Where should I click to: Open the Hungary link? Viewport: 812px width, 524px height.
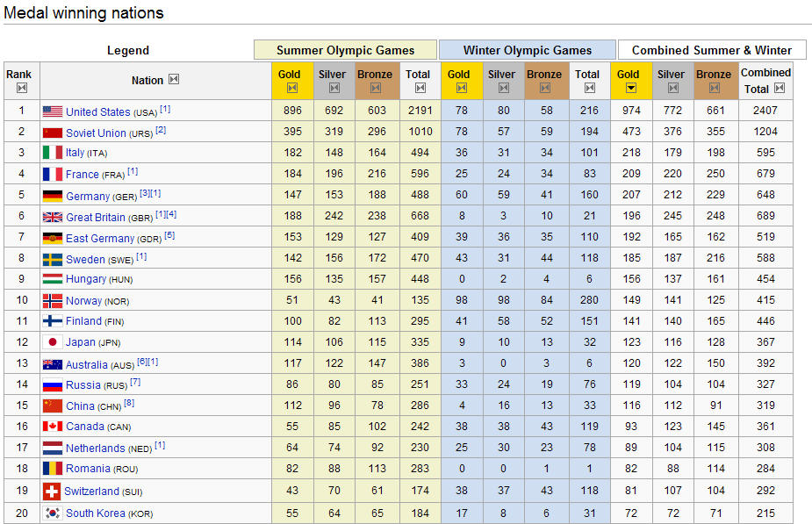click(86, 279)
